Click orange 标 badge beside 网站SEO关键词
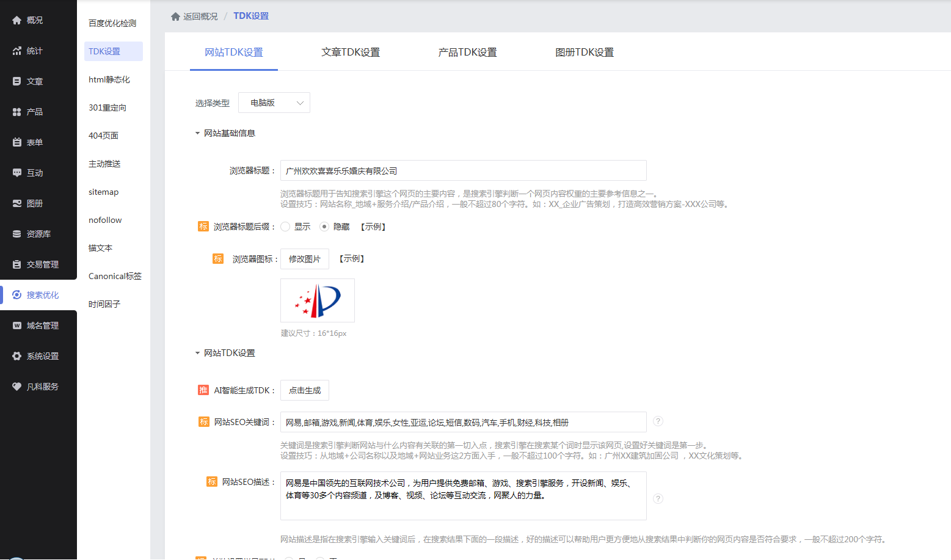 (204, 422)
